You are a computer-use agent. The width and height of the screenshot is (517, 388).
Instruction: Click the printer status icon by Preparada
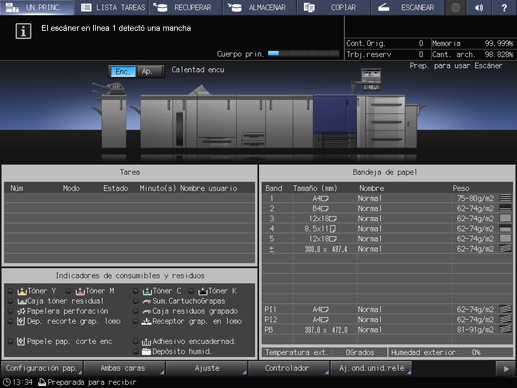click(42, 382)
